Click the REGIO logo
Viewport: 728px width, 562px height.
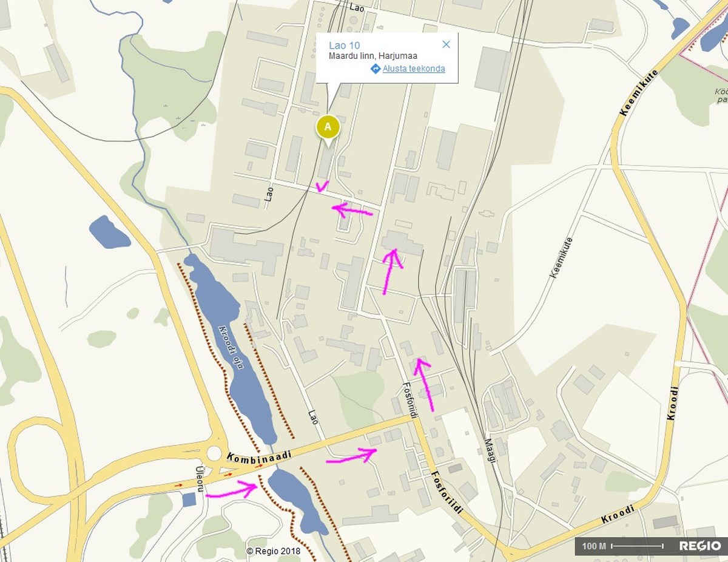[700, 546]
